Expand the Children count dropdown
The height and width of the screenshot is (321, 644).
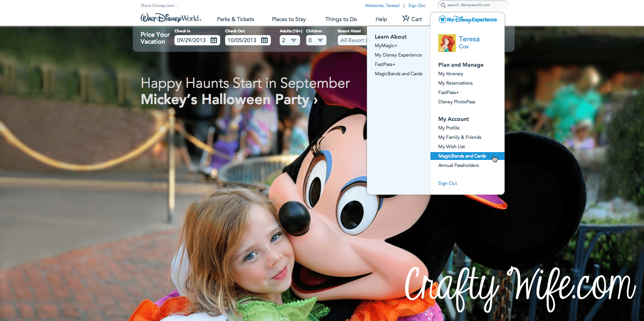tap(316, 40)
